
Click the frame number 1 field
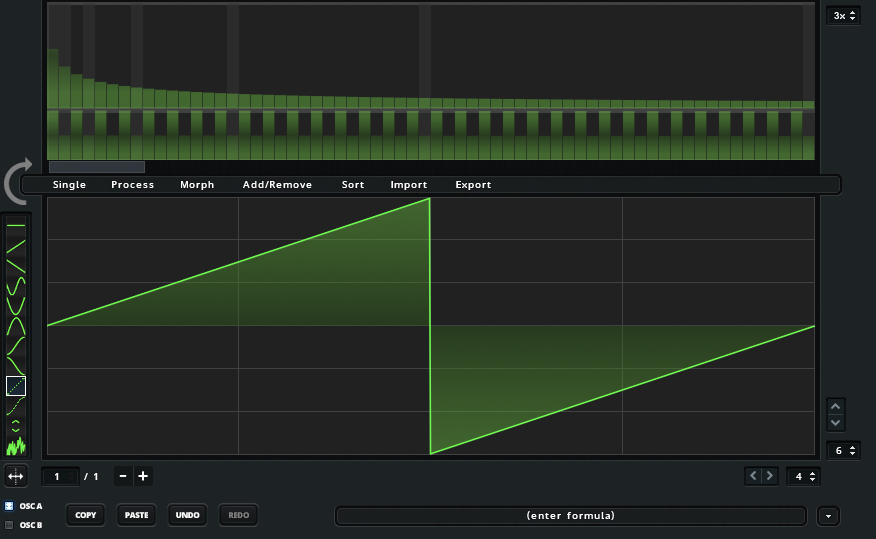click(x=60, y=476)
